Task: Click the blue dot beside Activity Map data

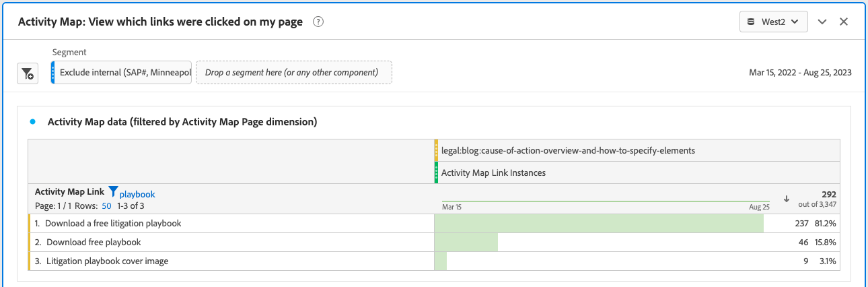Action: (32, 122)
